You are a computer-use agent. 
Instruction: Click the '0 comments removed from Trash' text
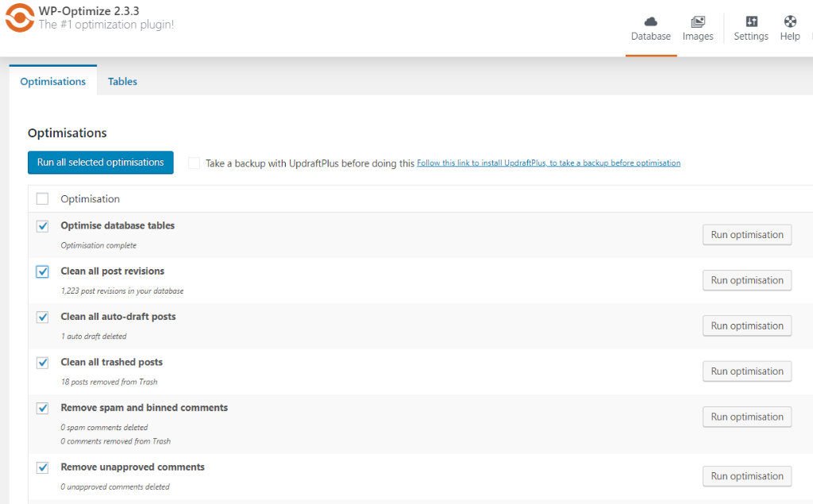pos(116,441)
